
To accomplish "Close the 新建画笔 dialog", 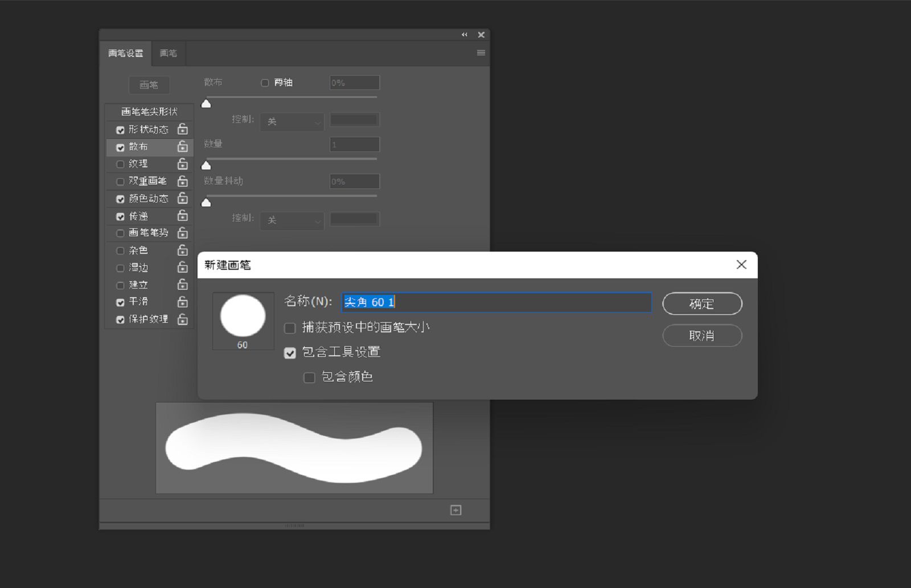I will [741, 265].
